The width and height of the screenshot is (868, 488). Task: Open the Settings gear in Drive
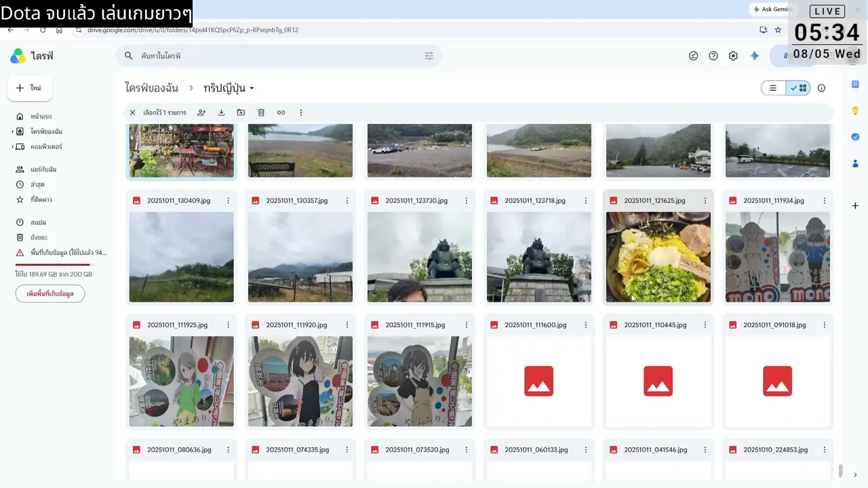(x=733, y=56)
